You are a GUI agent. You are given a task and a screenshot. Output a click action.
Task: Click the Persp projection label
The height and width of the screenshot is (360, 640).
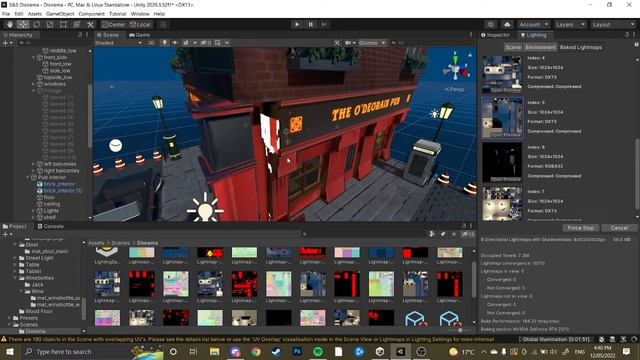pos(456,89)
